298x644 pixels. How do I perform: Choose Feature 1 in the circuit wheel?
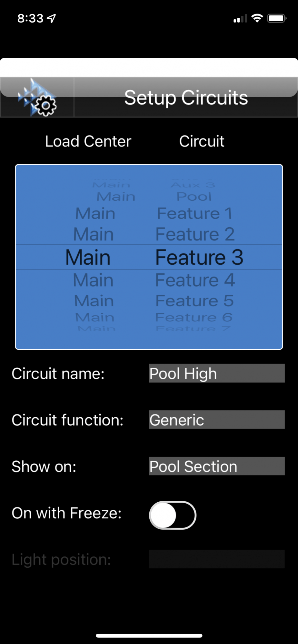coord(194,213)
